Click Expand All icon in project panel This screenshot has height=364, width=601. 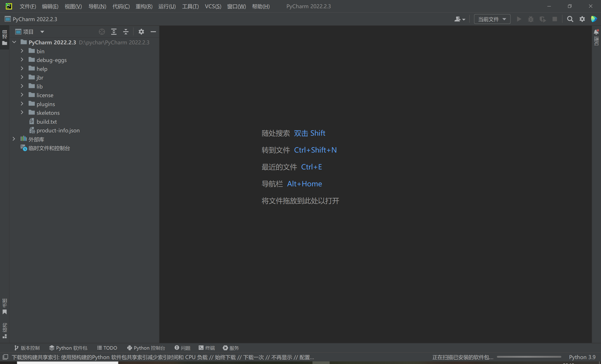[x=114, y=32]
